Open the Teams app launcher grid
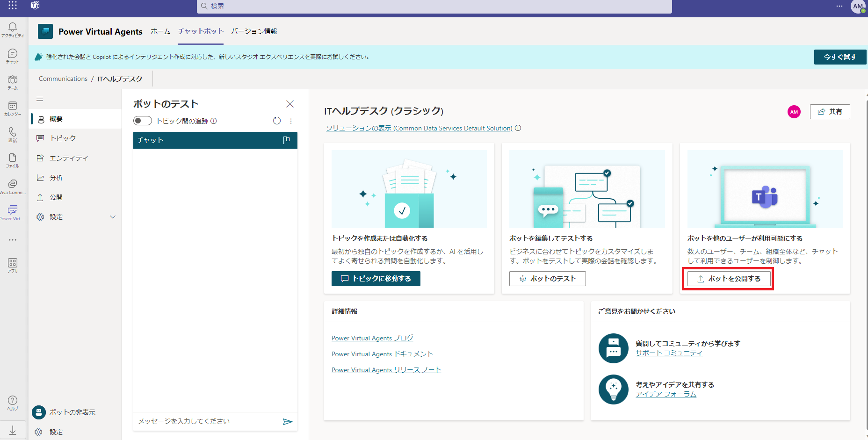This screenshot has height=440, width=868. (13, 6)
